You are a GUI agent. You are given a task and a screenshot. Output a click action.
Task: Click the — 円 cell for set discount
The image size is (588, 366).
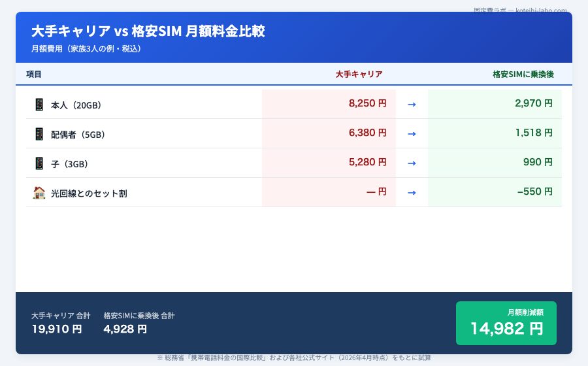click(x=329, y=192)
